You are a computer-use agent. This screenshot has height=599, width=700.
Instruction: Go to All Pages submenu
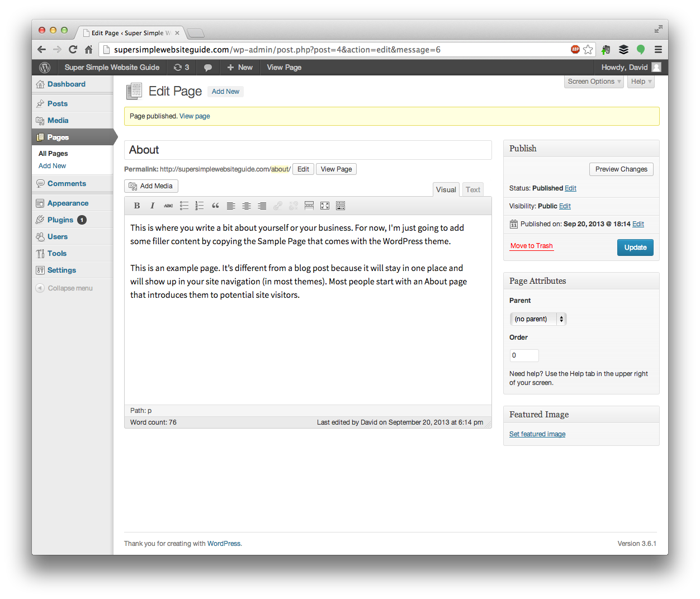[53, 154]
